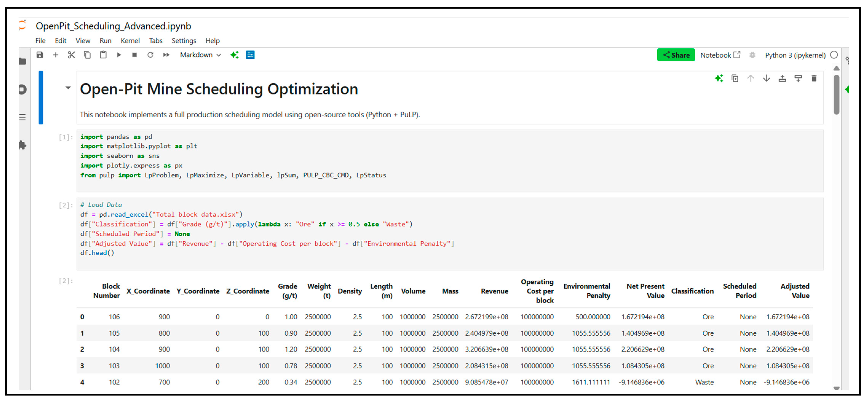The width and height of the screenshot is (868, 402).
Task: Insert a new cell with plus icon
Action: [x=56, y=55]
